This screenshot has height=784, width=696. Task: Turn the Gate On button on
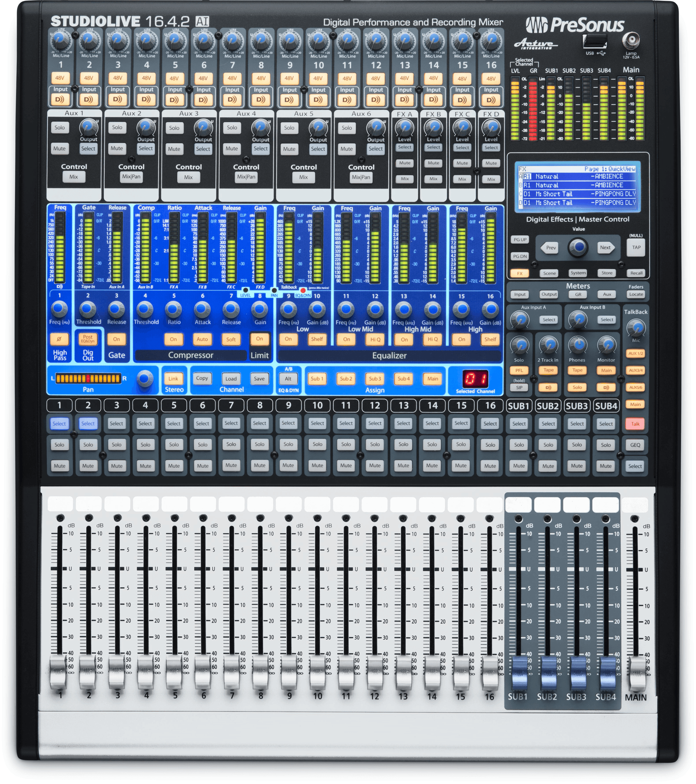click(116, 339)
